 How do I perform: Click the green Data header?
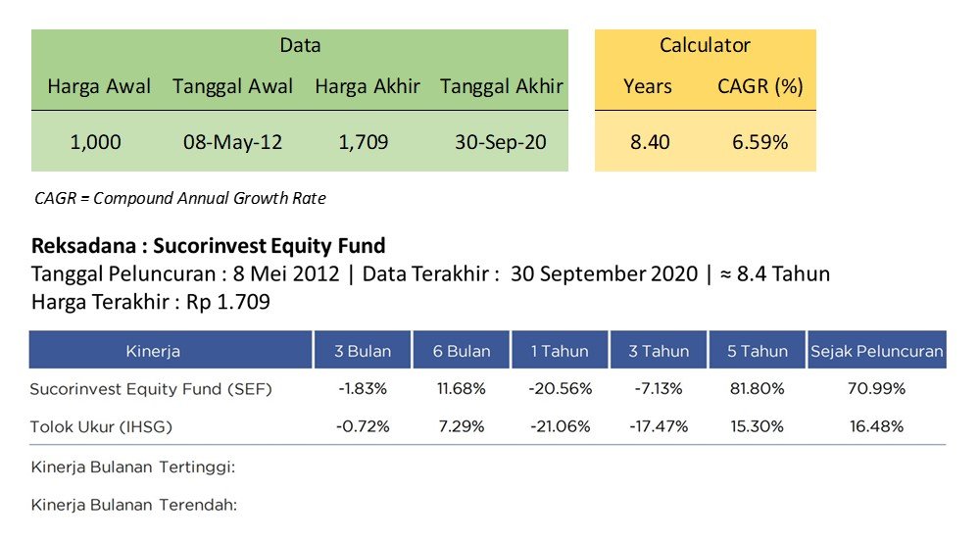coord(300,45)
